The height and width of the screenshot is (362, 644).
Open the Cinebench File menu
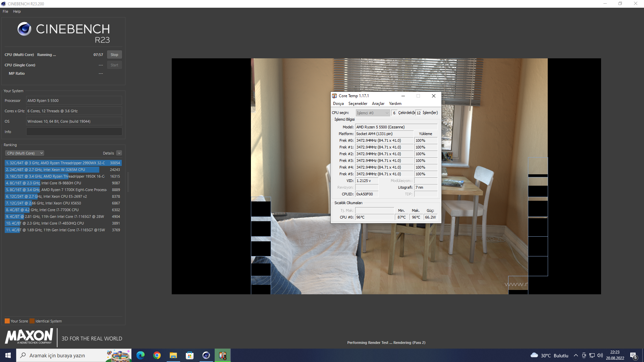(5, 11)
